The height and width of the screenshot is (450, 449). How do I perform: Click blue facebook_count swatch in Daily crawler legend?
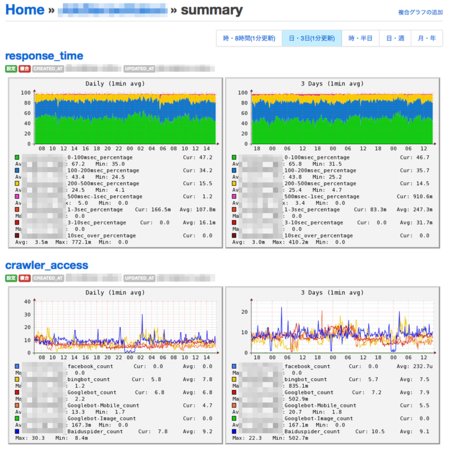pyautogui.click(x=17, y=366)
